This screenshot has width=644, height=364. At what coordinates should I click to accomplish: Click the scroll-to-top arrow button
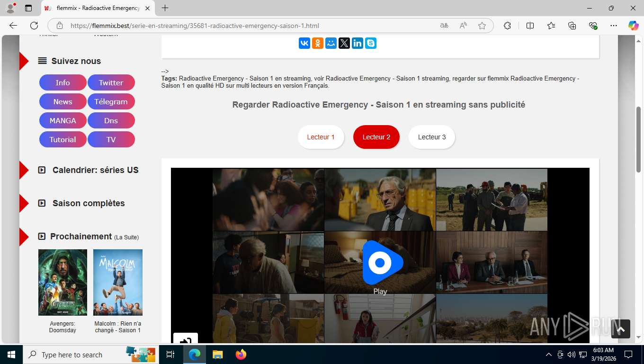(x=621, y=328)
